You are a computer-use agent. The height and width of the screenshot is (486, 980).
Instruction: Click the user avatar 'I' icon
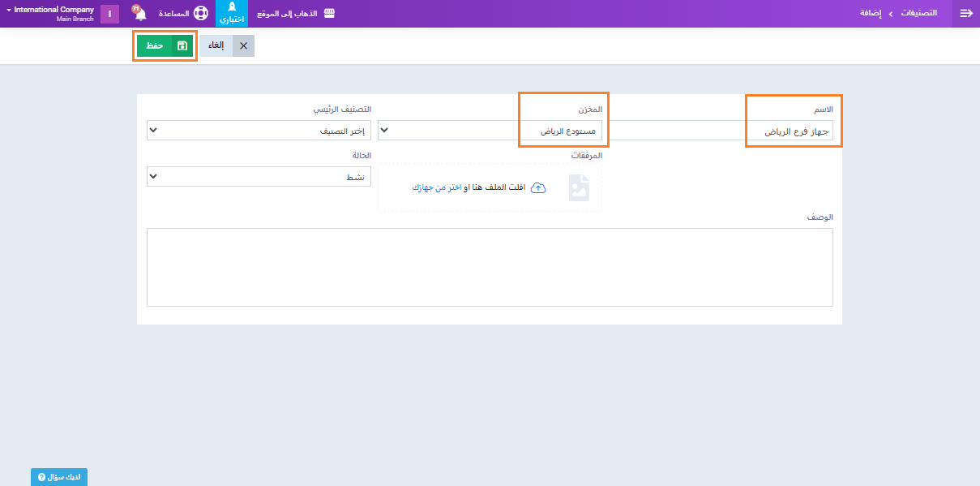point(109,14)
